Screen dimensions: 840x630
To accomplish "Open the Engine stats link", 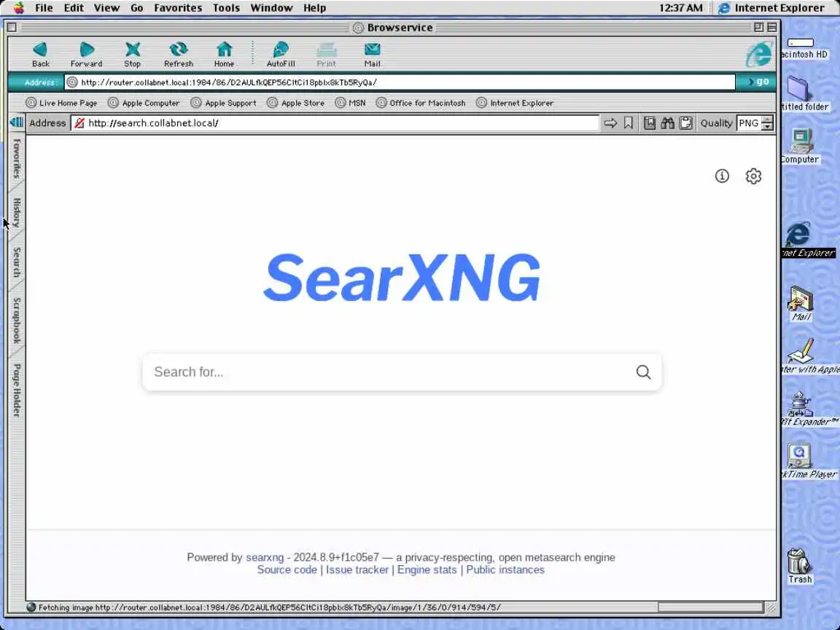I will 427,569.
